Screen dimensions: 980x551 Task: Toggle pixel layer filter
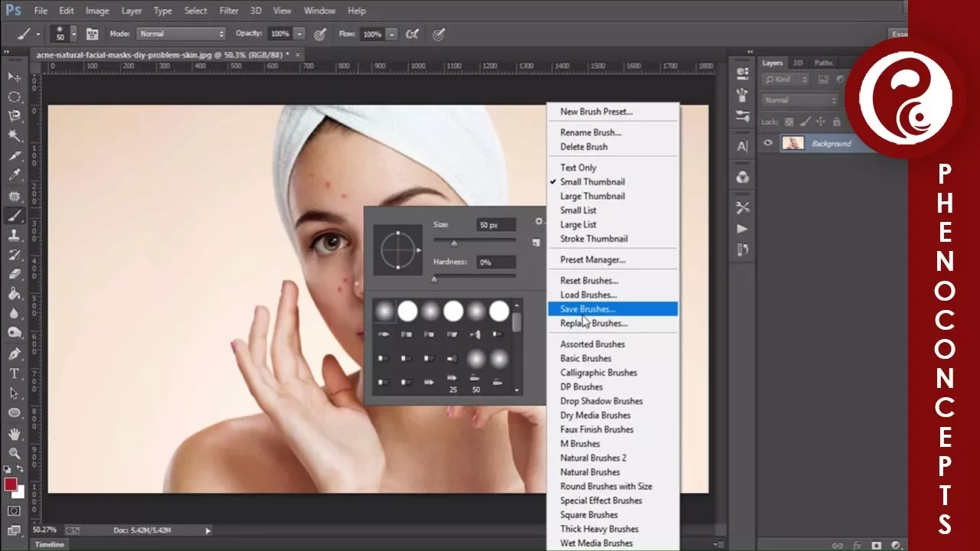pyautogui.click(x=823, y=79)
